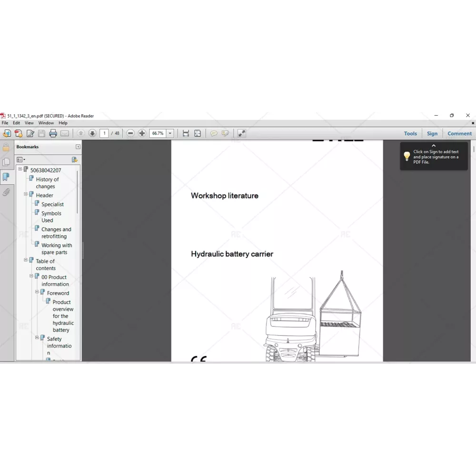Go to next page arrow
The image size is (476, 476).
pos(92,134)
